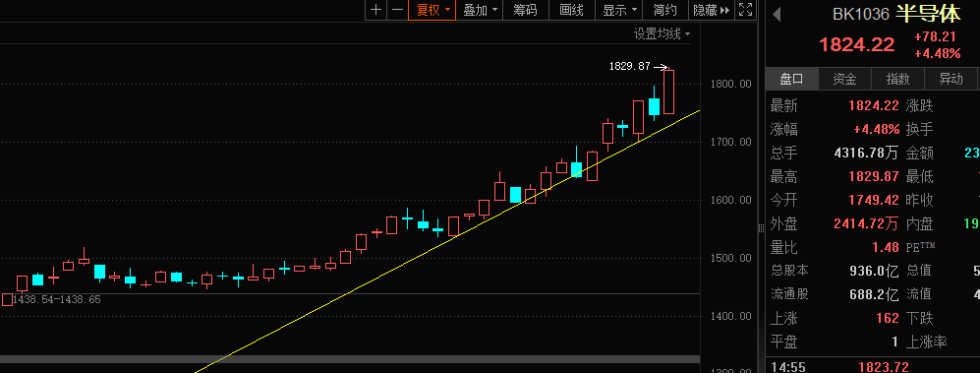Zoom out chart with minus button
The image size is (980, 373).
[397, 10]
